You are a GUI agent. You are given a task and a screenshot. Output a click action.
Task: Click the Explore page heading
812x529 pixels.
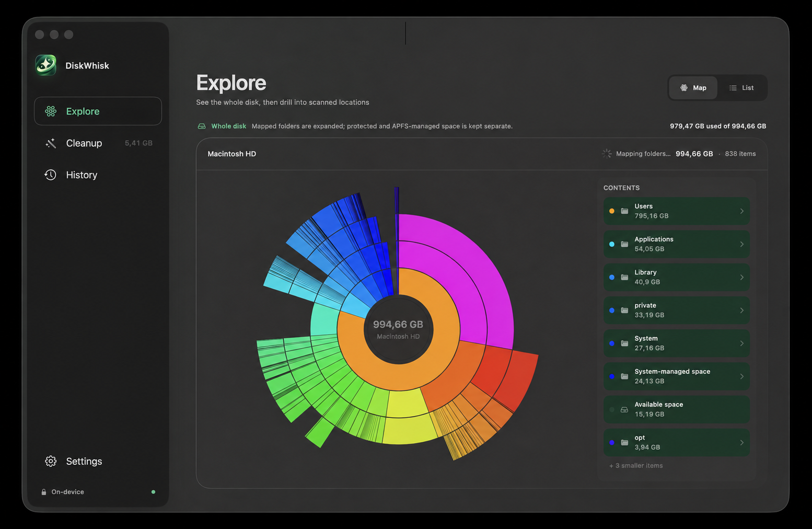click(231, 83)
